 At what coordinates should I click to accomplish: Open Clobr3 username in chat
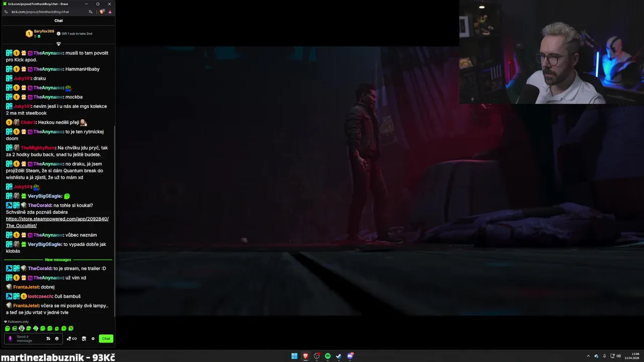tap(28, 123)
